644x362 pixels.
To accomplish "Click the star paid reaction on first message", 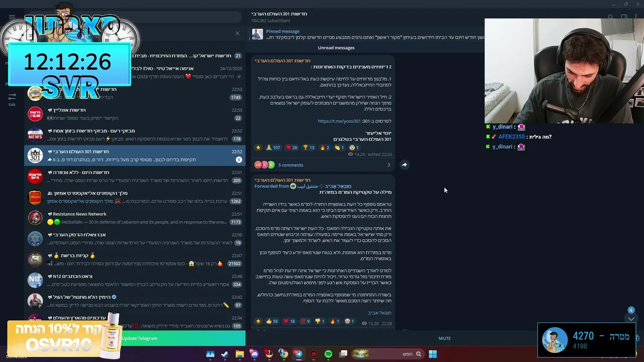I will (258, 148).
